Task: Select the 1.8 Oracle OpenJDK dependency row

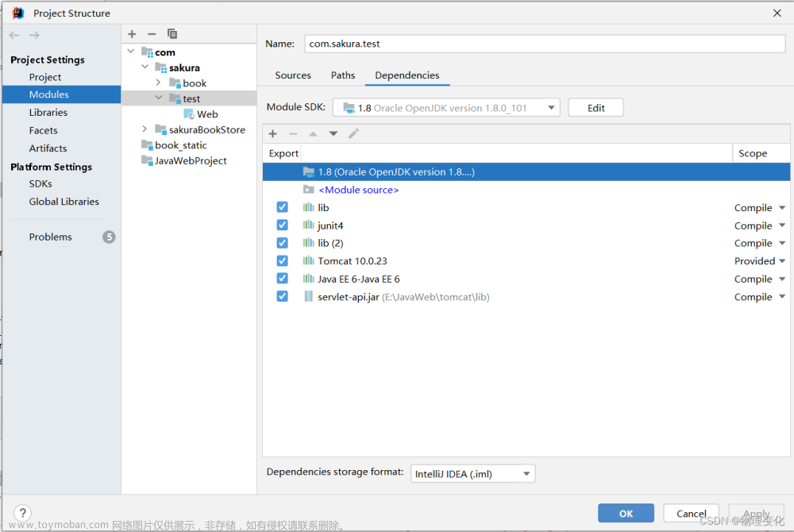Action: point(526,172)
